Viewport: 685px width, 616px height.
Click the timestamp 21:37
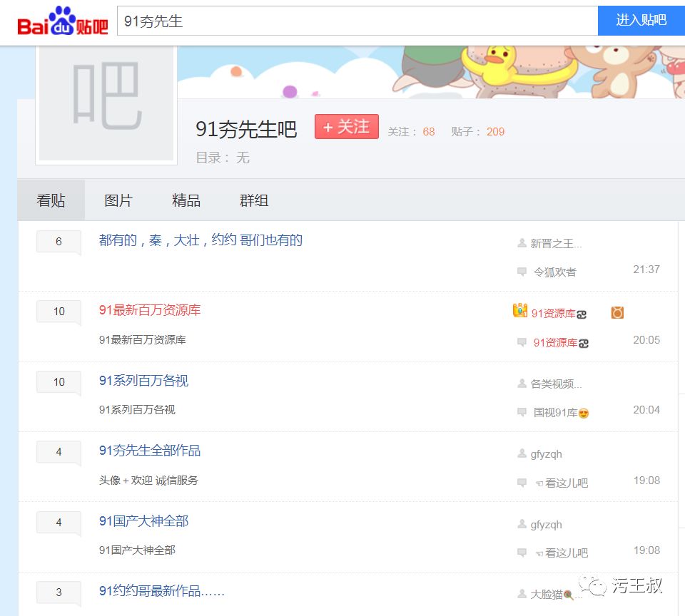pos(646,269)
